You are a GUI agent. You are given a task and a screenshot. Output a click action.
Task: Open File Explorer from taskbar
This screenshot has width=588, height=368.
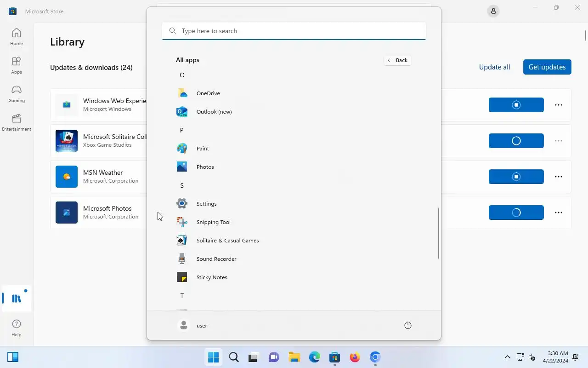coord(294,357)
